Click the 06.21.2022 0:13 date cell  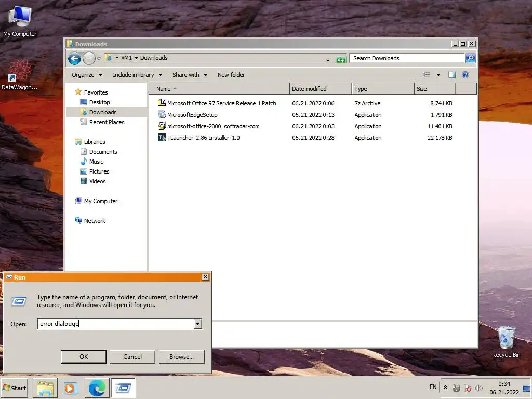tap(313, 115)
